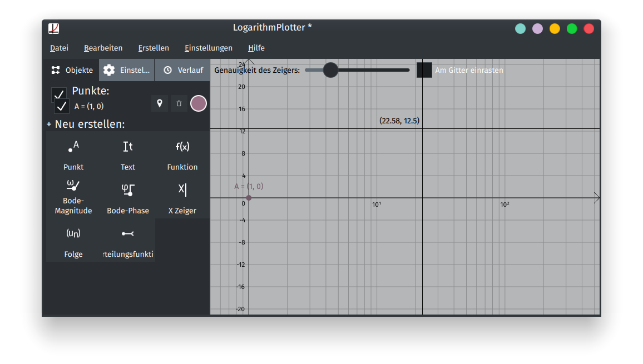Screen dimensions: 643x364
Task: Open color picker for point A
Action: [x=199, y=103]
